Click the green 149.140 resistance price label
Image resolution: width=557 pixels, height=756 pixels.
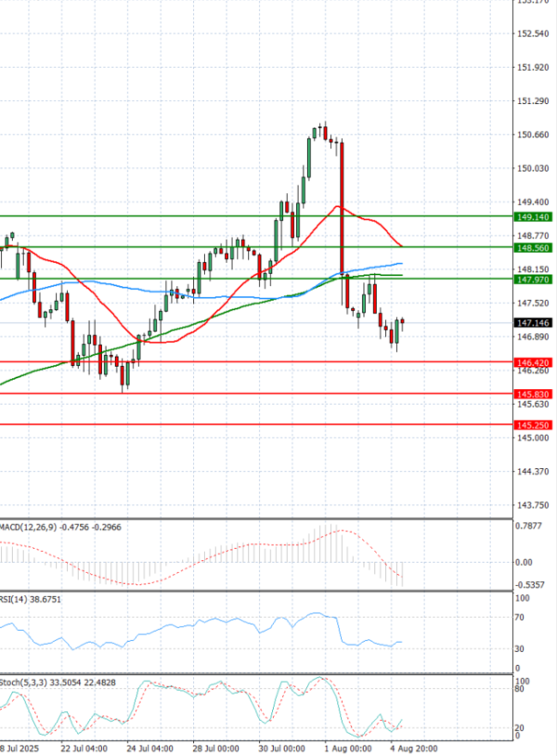pos(533,217)
